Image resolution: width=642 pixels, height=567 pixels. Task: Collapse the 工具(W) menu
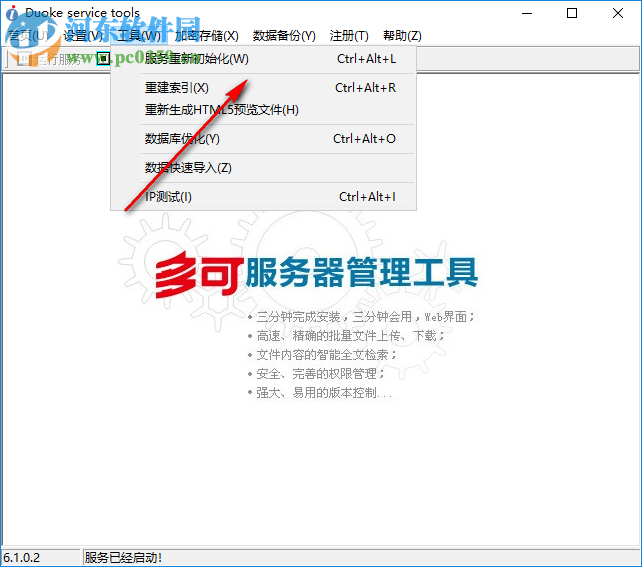click(139, 36)
